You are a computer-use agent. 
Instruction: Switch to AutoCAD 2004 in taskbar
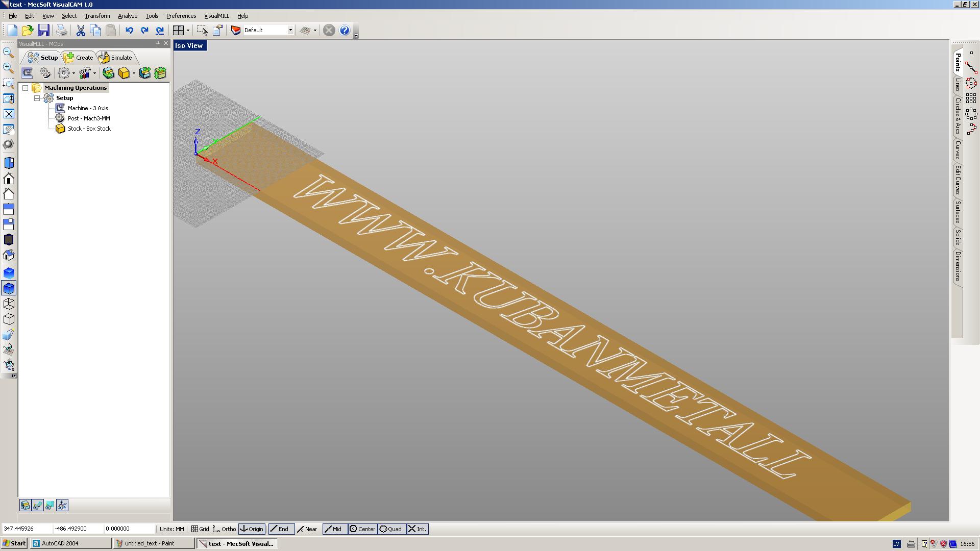70,543
